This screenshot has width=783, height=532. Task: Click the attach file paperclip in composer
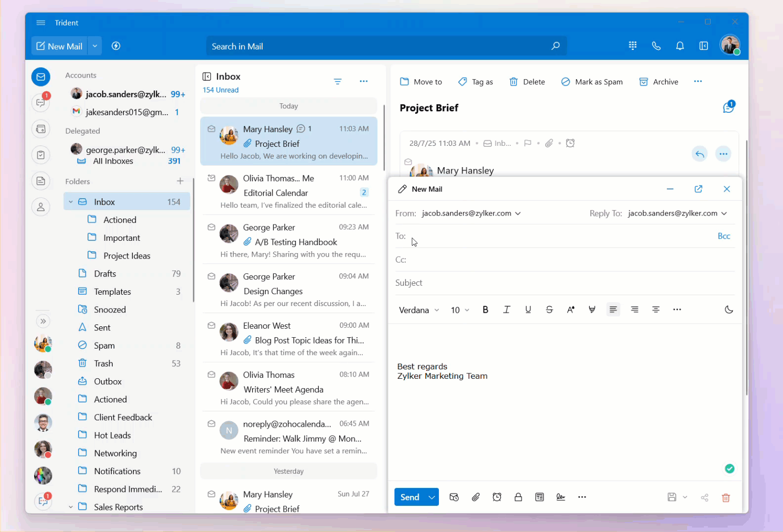[476, 497]
